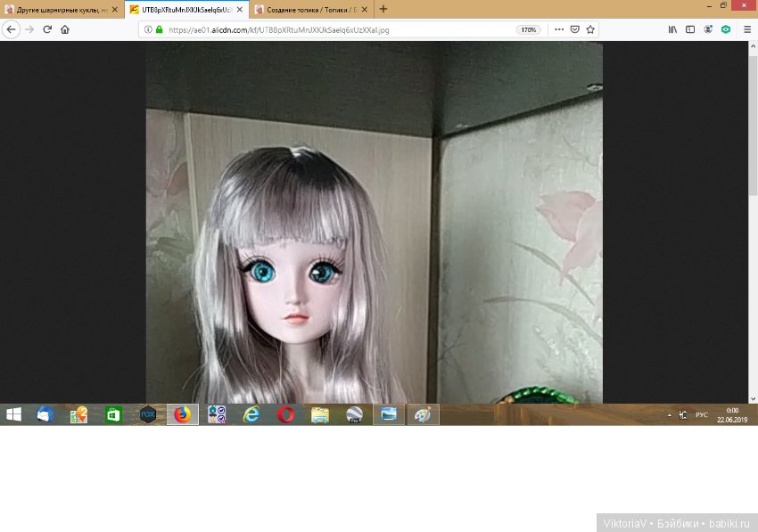The width and height of the screenshot is (758, 532).
Task: Click the browser Back button
Action: pos(12,29)
